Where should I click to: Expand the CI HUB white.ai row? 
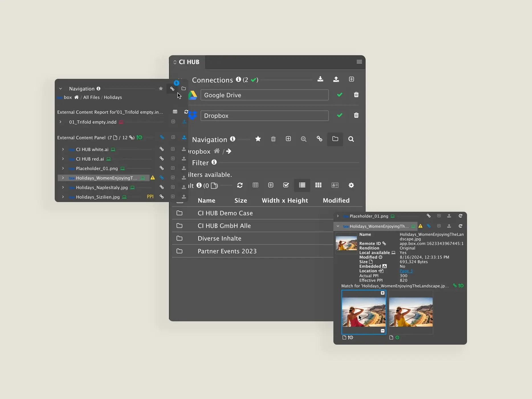[x=63, y=149]
